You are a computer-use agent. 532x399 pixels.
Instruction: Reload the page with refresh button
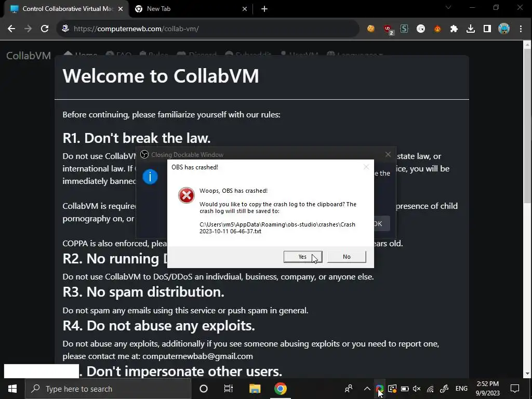click(x=45, y=29)
